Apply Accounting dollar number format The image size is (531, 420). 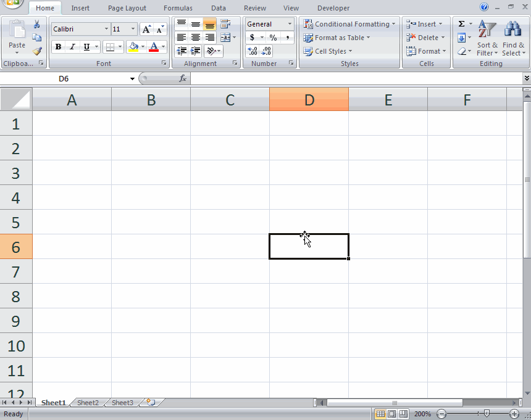point(252,38)
